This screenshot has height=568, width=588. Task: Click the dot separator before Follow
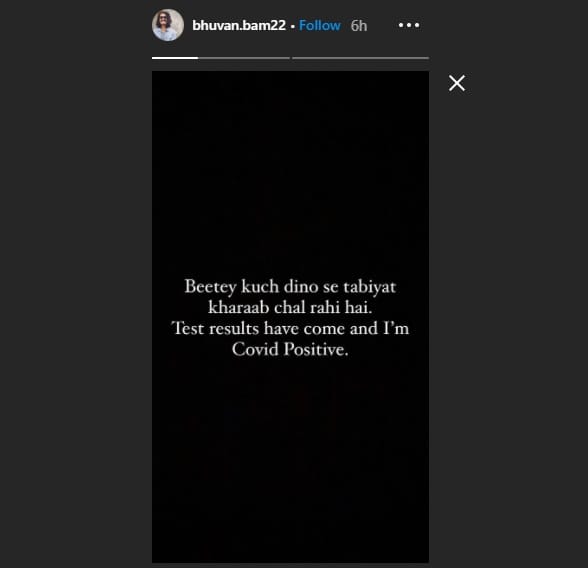292,26
